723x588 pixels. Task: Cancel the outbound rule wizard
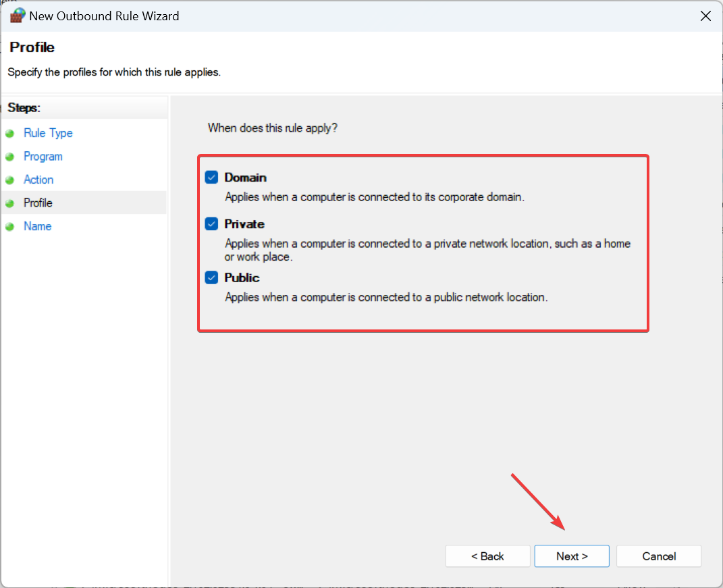658,556
